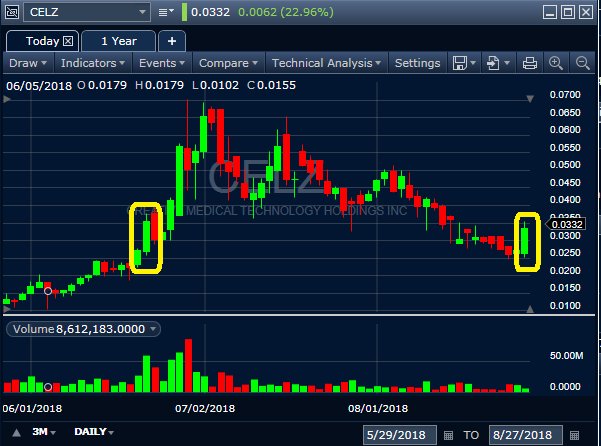Open chart Settings
This screenshot has width=601, height=446.
417,63
